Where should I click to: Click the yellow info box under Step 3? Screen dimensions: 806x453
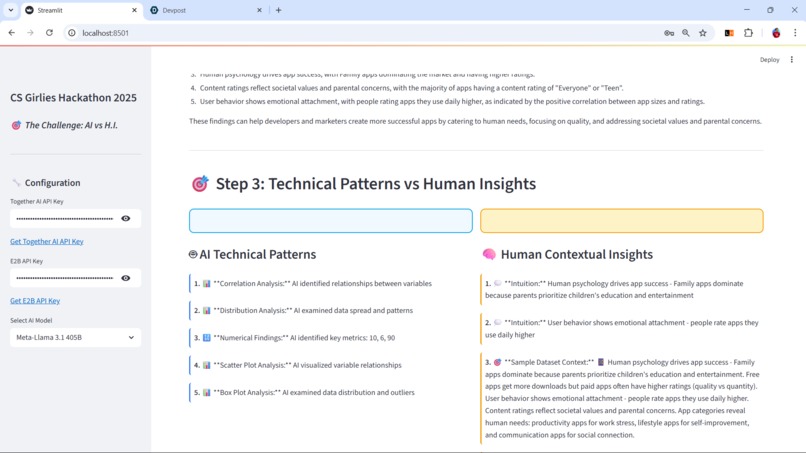pos(622,221)
